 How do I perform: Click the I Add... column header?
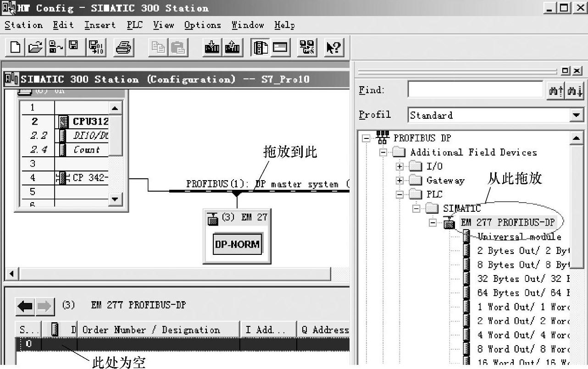(x=268, y=330)
